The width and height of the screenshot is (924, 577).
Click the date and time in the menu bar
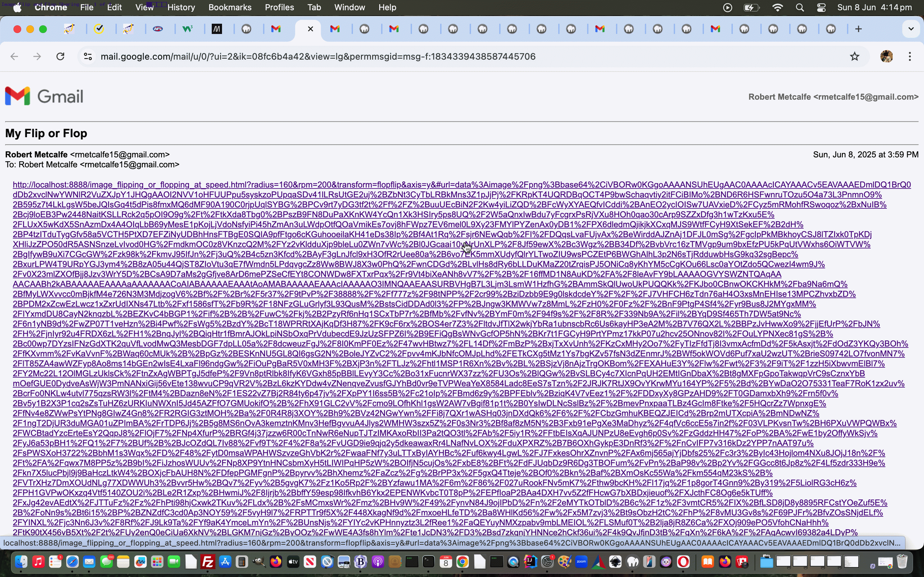coord(874,7)
